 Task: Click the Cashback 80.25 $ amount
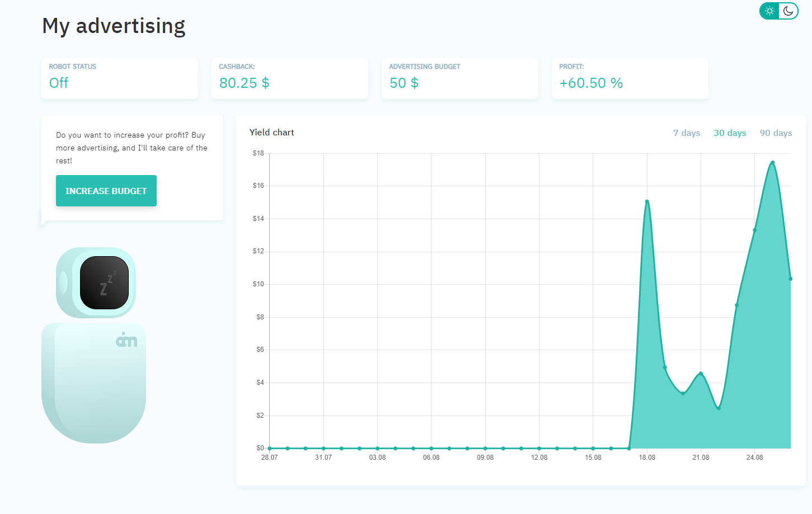(x=244, y=83)
